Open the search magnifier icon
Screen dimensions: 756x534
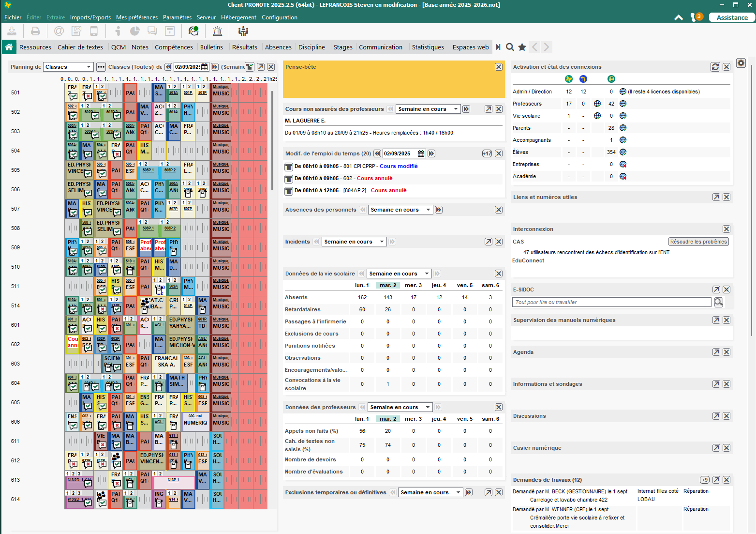pos(510,47)
